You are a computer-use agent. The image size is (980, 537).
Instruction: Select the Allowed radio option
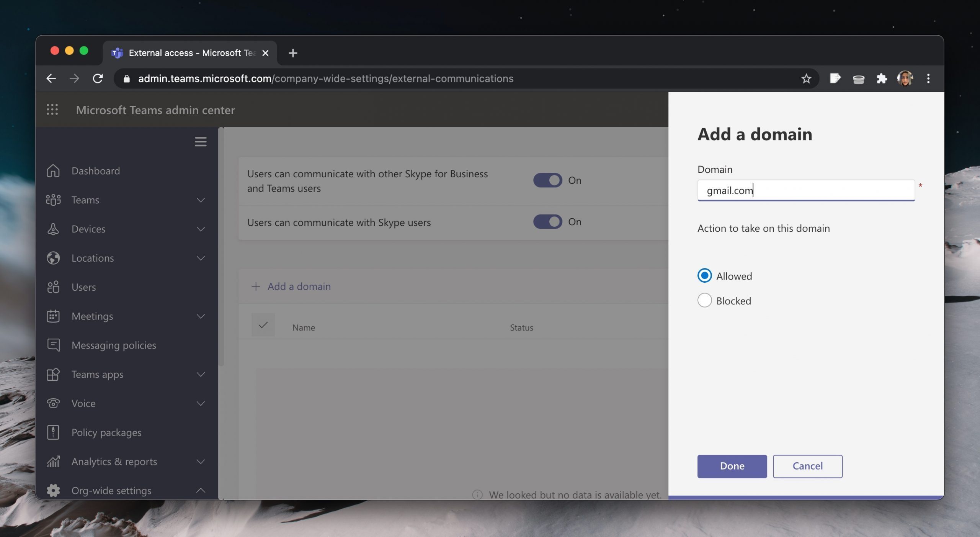click(x=704, y=276)
